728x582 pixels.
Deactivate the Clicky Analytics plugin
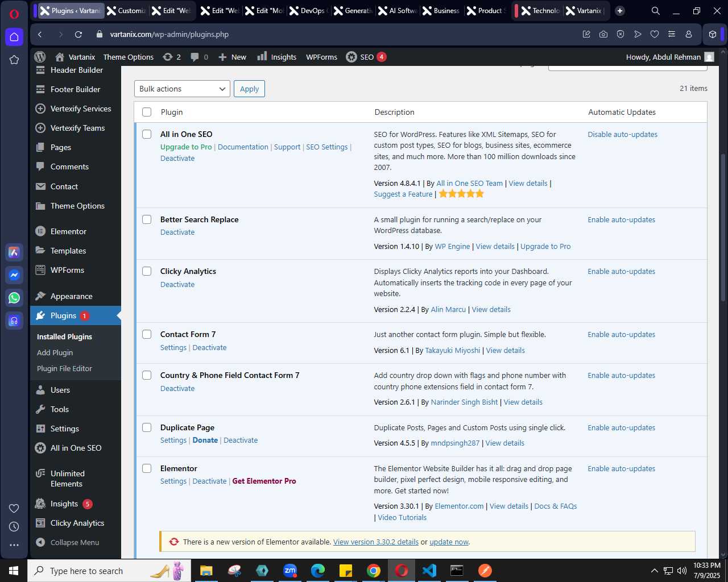click(177, 284)
